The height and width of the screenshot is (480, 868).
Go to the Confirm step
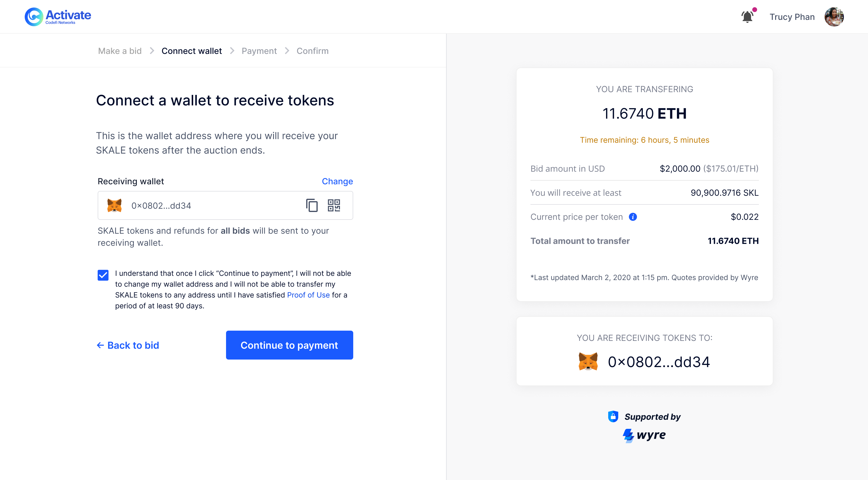[x=312, y=51]
